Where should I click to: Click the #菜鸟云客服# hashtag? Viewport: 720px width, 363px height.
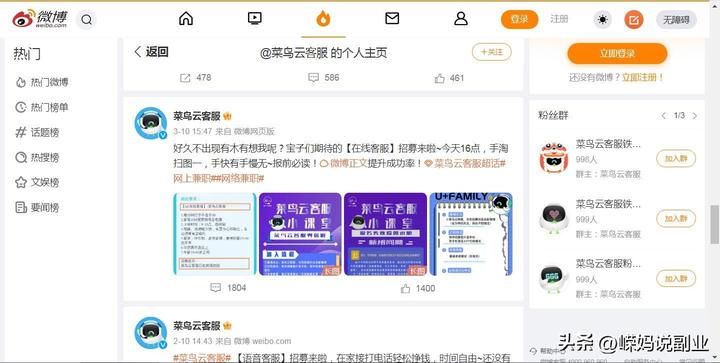click(202, 357)
